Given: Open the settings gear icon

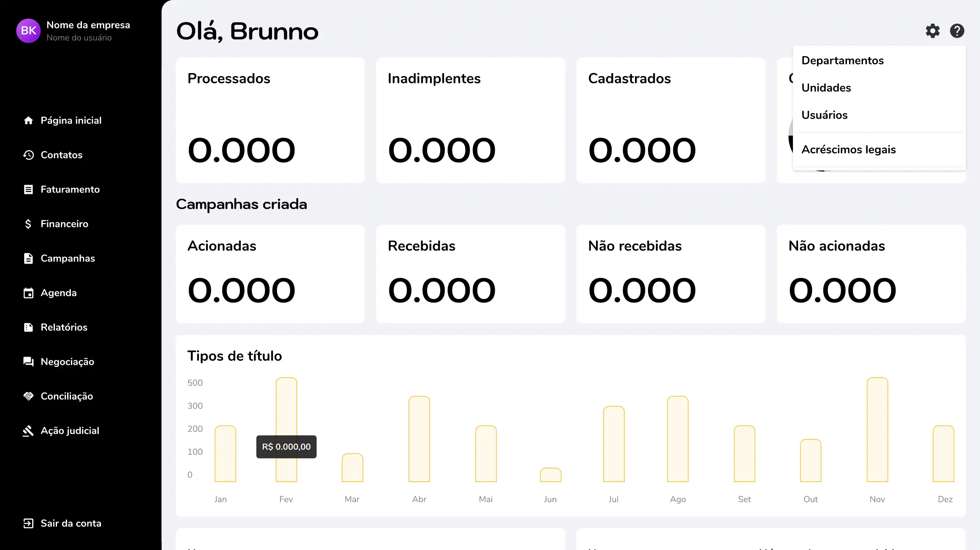Looking at the screenshot, I should tap(933, 31).
